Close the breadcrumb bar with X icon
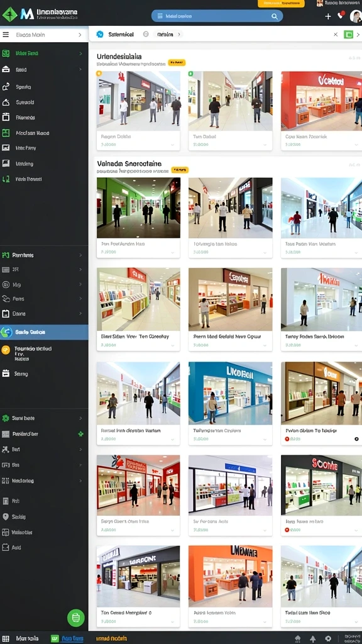Image resolution: width=362 pixels, height=644 pixels. (336, 35)
